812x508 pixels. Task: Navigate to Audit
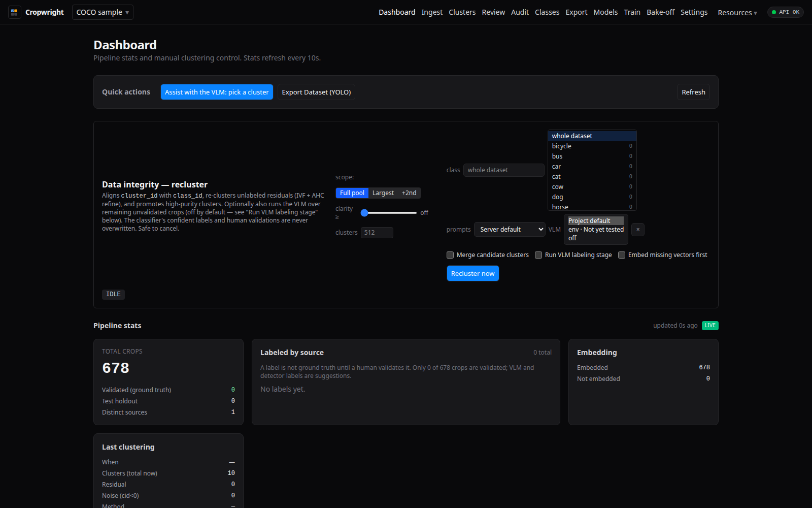(x=520, y=12)
